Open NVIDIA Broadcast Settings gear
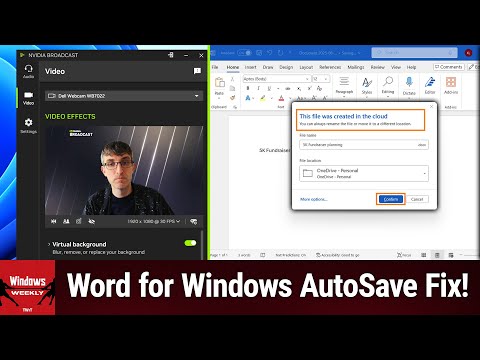The width and height of the screenshot is (480, 360). click(x=28, y=126)
